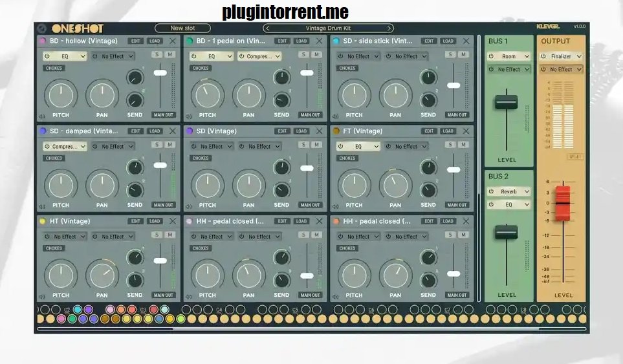Click MAIN OUT routing of FT (Vintage)
Image resolution: width=623 pixels, height=364 pixels.
click(x=457, y=205)
